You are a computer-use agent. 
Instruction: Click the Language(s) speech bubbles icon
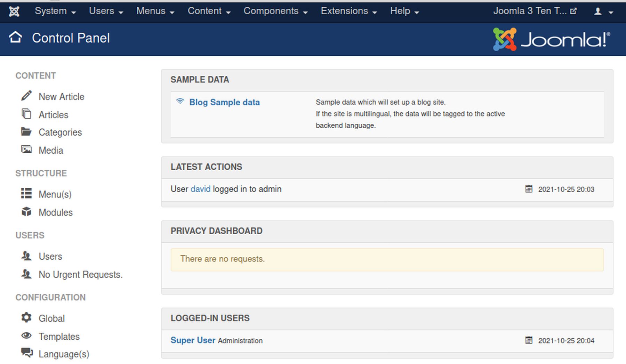click(27, 353)
